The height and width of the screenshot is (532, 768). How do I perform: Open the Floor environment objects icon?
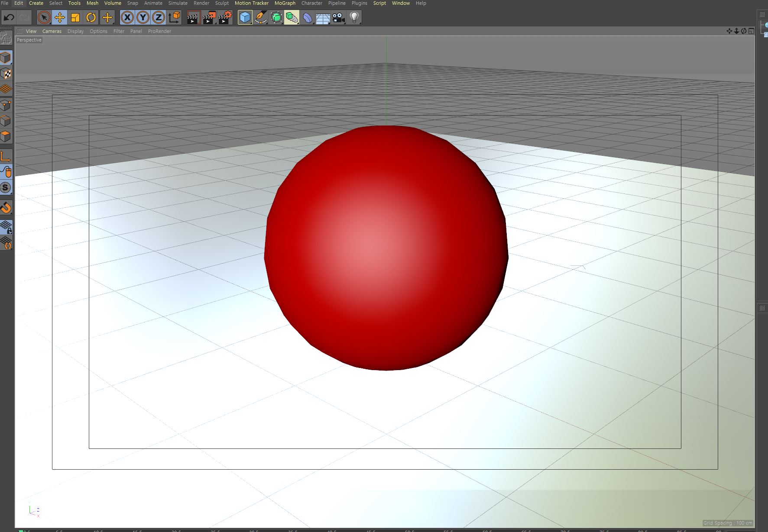point(323,18)
